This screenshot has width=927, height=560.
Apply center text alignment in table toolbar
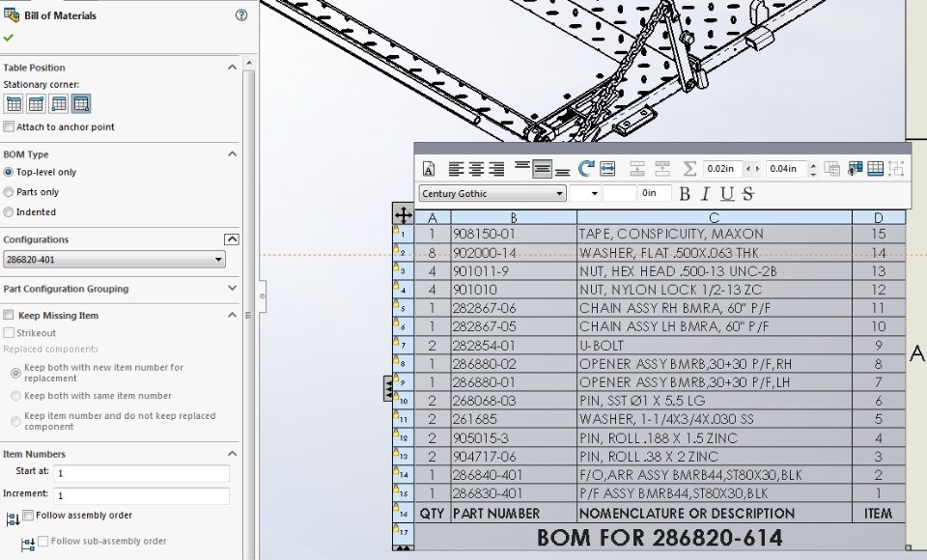(x=476, y=169)
